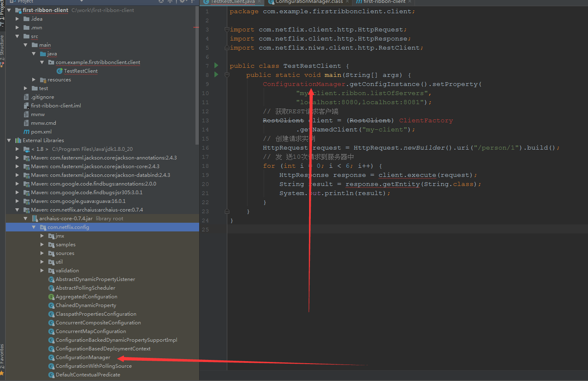Click the Maven icon of pom.xml
The width and height of the screenshot is (588, 381).
(x=26, y=132)
